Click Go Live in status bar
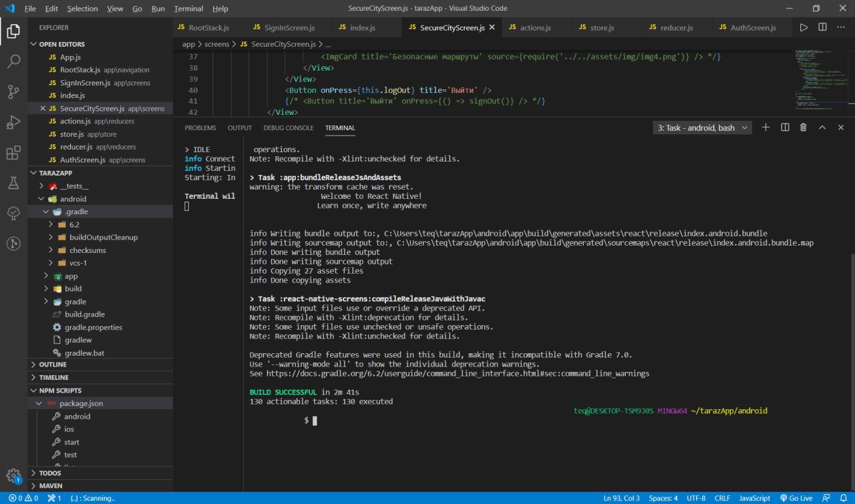The height and width of the screenshot is (504, 855). (x=795, y=498)
